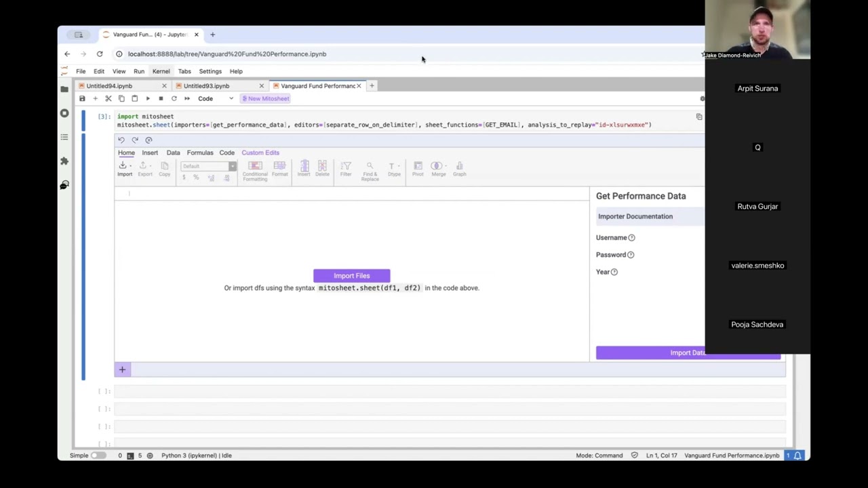Click the New Mitosheet button
This screenshot has width=868, height=488.
266,99
